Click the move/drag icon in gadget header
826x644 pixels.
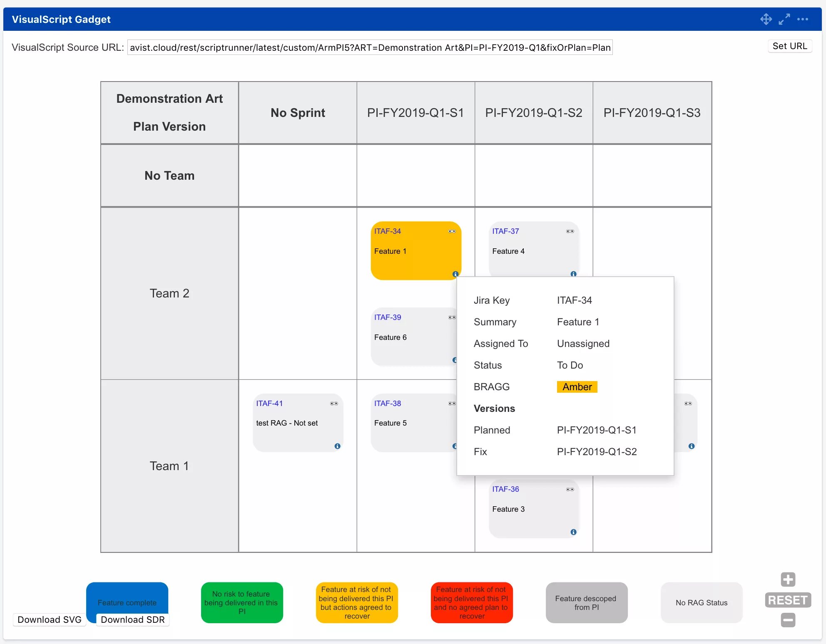(764, 19)
